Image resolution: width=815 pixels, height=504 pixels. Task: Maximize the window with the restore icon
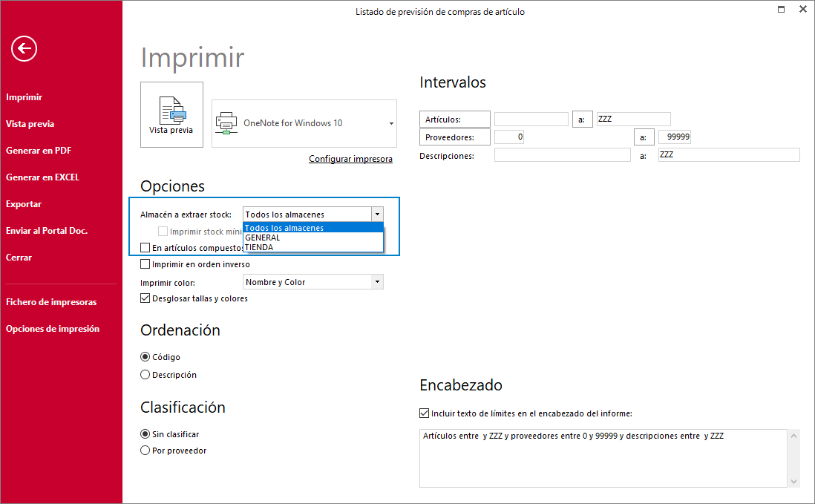(x=781, y=10)
